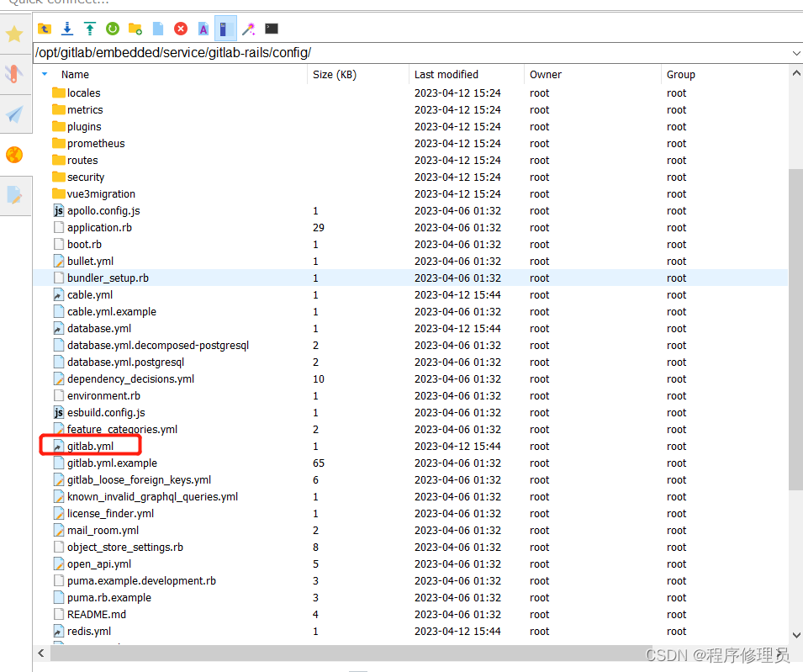Image resolution: width=803 pixels, height=672 pixels.
Task: Refresh current folder green icon
Action: coord(113,29)
